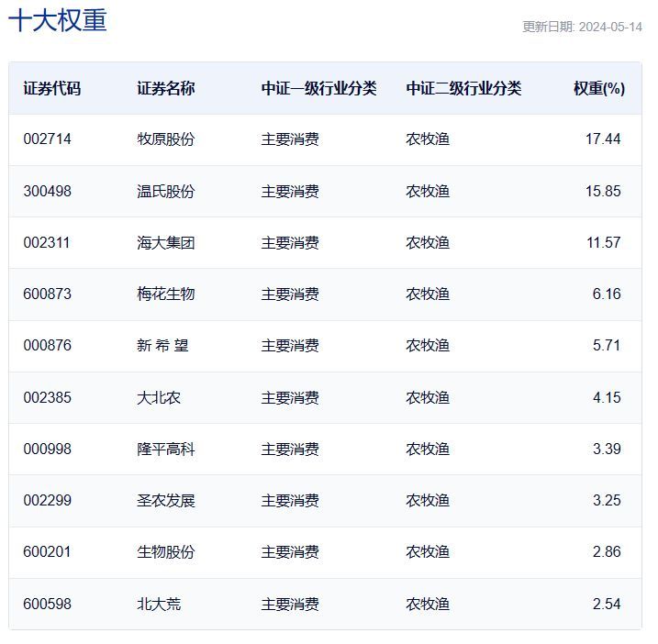
Task: Click the 权重(%) column header
Action: tap(599, 88)
